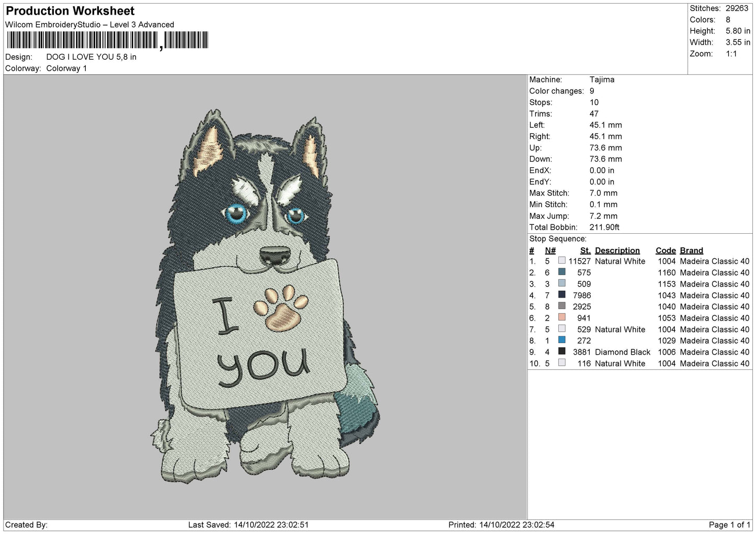Click the Diamond Black color swatch

(562, 351)
